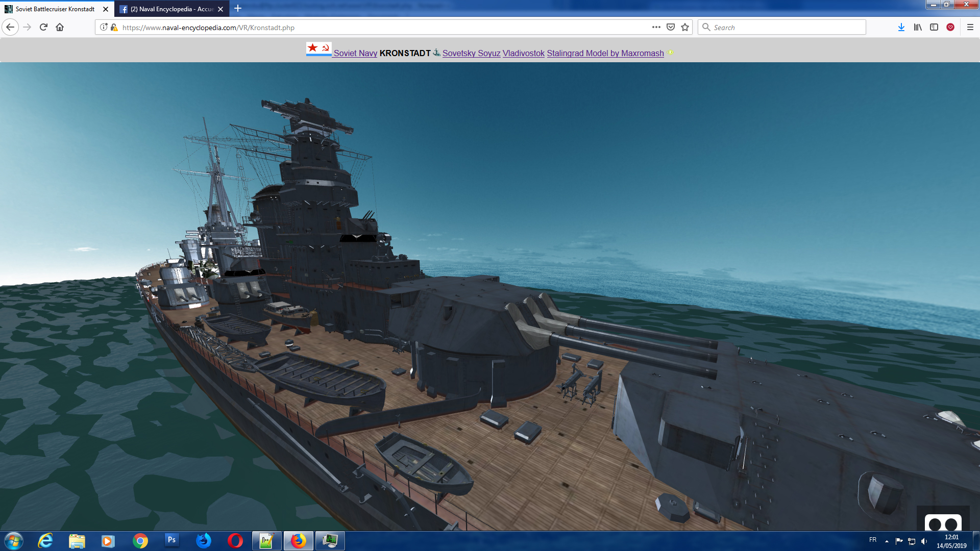The width and height of the screenshot is (980, 551).
Task: Open the page actions three-dot menu
Action: click(656, 28)
